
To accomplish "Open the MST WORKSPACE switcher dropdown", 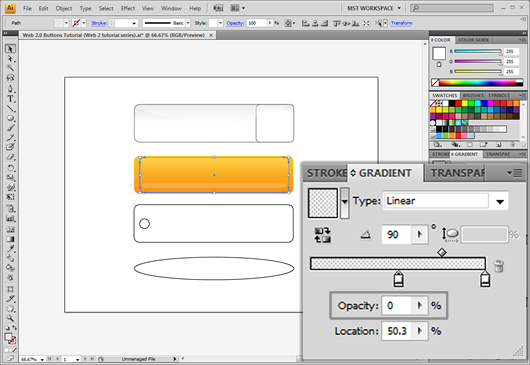I will pos(399,8).
